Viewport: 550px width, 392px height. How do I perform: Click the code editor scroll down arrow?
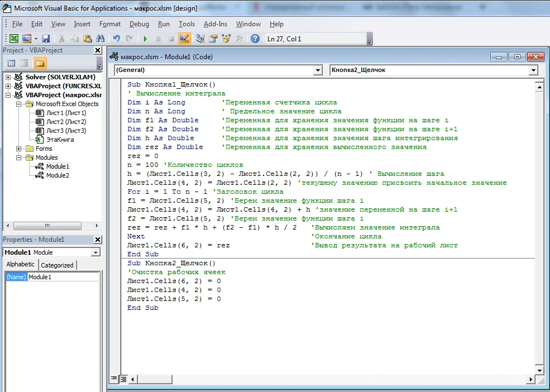[539, 370]
